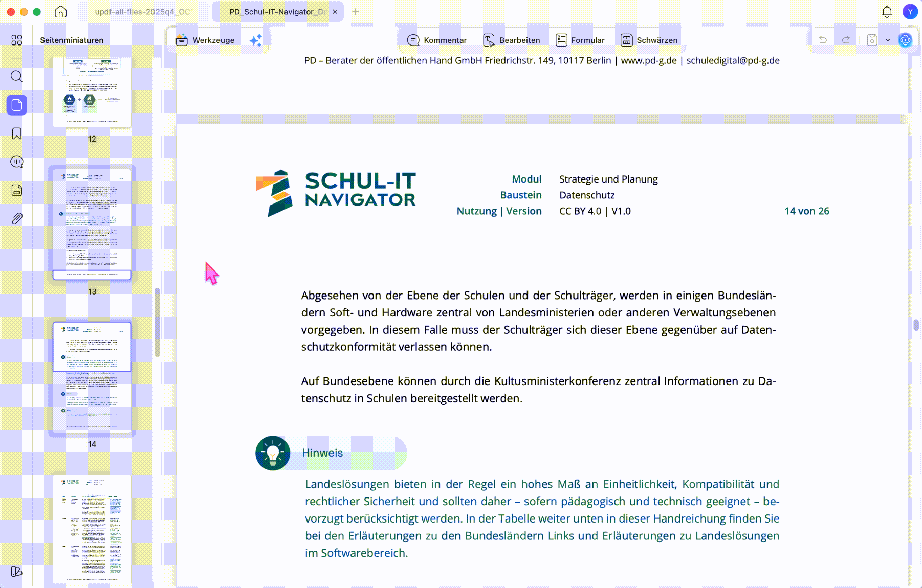Click the Schul-IT Navigator logo
The image size is (922, 588).
(x=336, y=193)
